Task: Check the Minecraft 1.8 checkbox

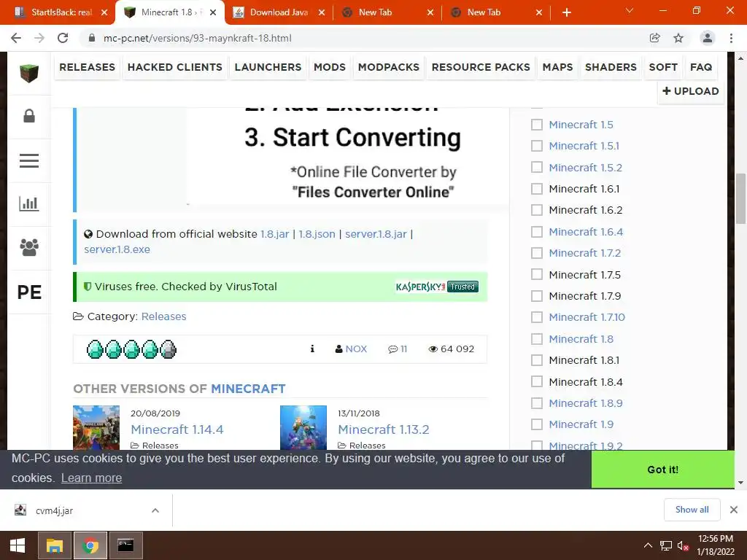Action: (537, 339)
